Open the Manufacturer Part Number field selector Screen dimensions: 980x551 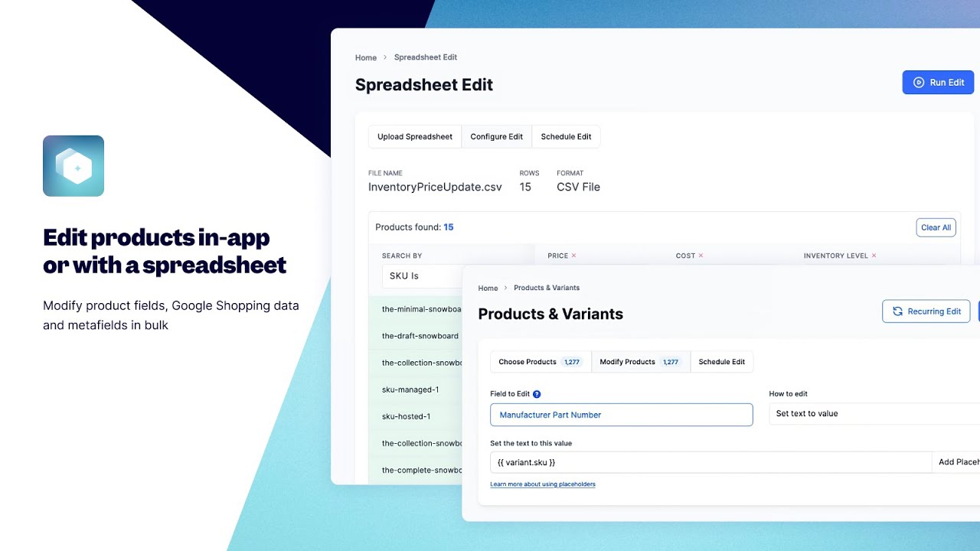(x=621, y=414)
